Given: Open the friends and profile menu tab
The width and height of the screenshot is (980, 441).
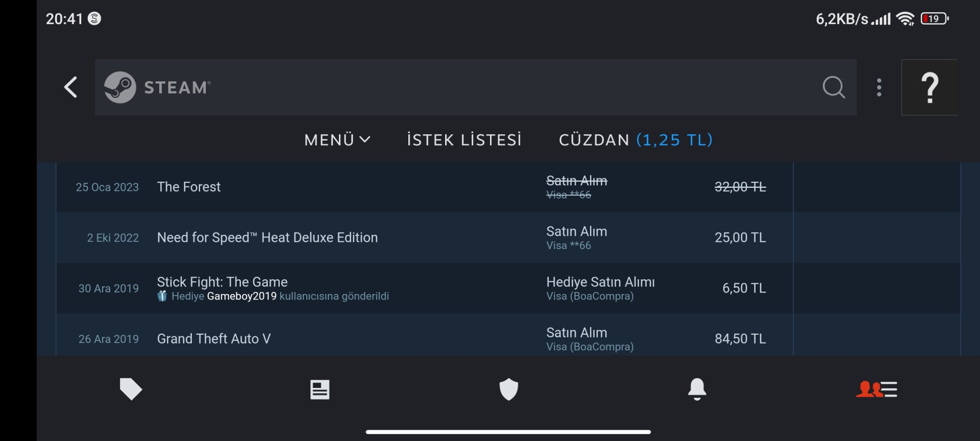Looking at the screenshot, I should click(x=876, y=389).
